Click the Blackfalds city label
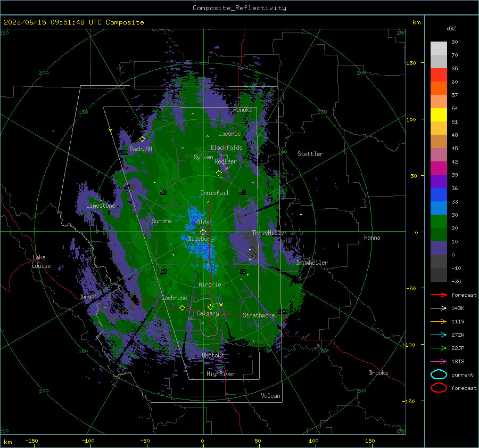This screenshot has height=448, width=479. pos(226,148)
